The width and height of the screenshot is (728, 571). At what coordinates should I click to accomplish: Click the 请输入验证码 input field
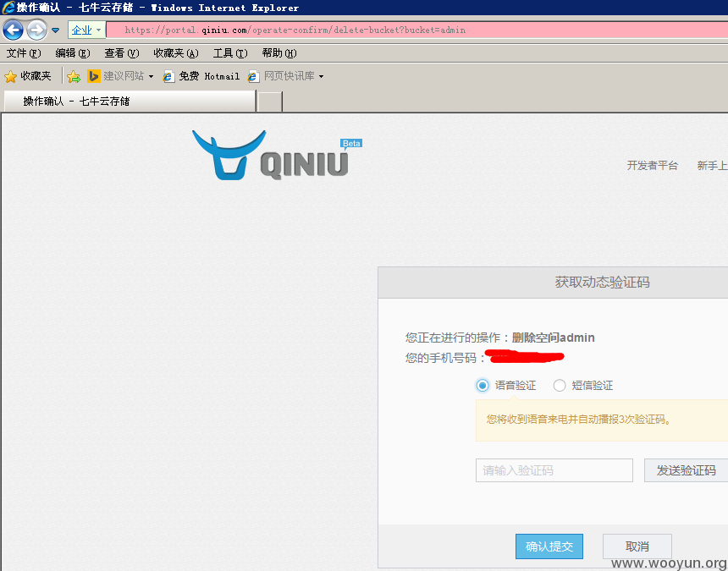pos(554,470)
